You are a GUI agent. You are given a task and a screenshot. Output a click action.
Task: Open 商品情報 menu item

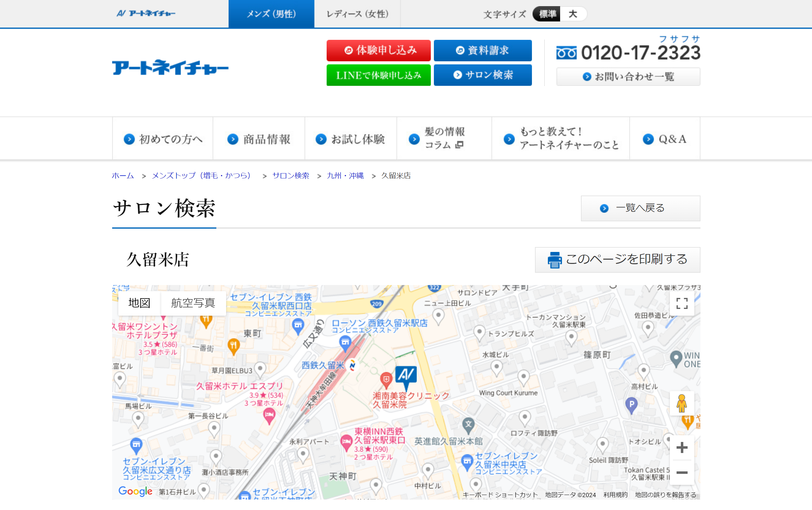pos(259,139)
